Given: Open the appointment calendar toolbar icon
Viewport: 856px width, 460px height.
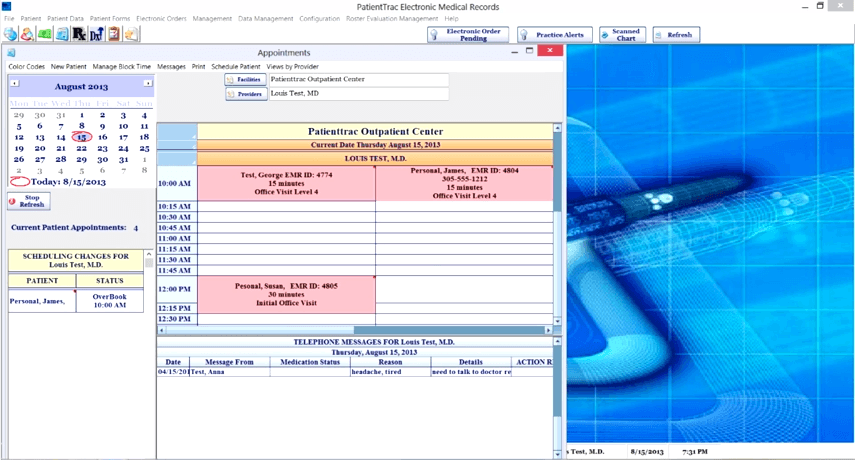Looking at the screenshot, I should pos(62,34).
